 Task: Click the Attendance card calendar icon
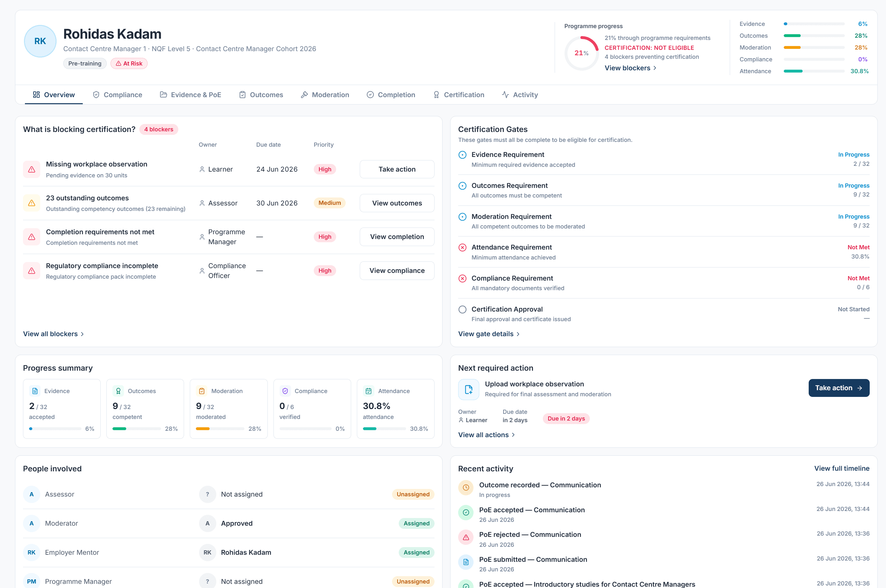point(369,391)
